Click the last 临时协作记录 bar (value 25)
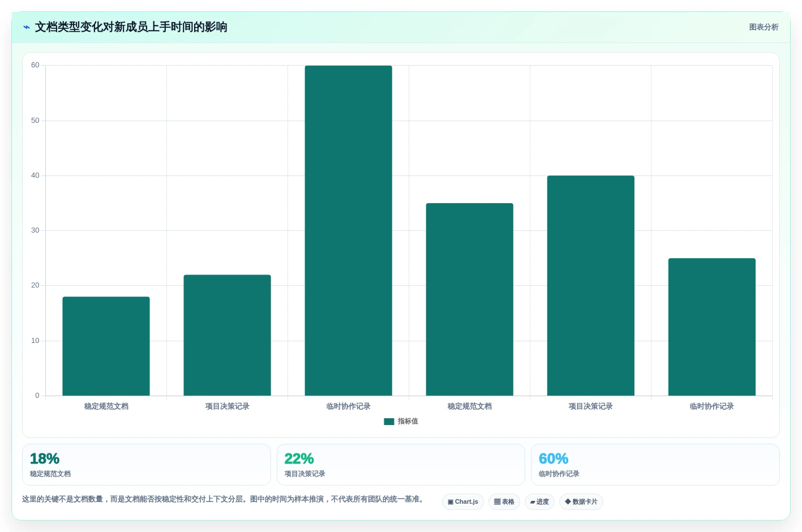Screen dimensions: 802x532 712,327
